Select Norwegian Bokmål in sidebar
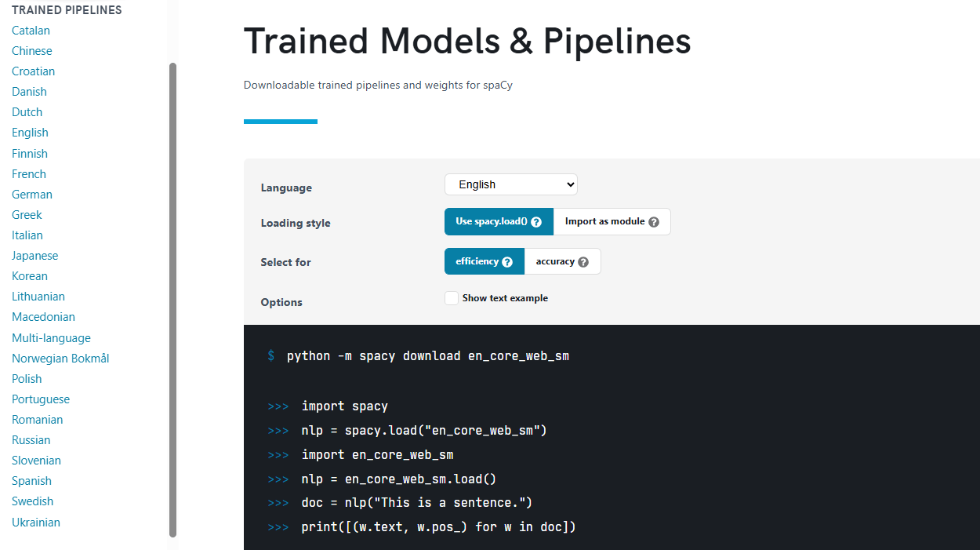This screenshot has width=980, height=550. click(x=60, y=359)
